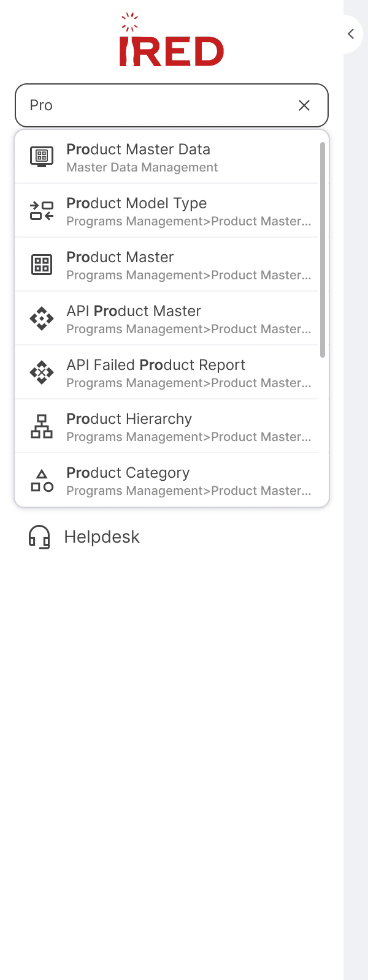Viewport: 368px width, 980px height.
Task: Go to Product Hierarchy page
Action: coord(129,419)
